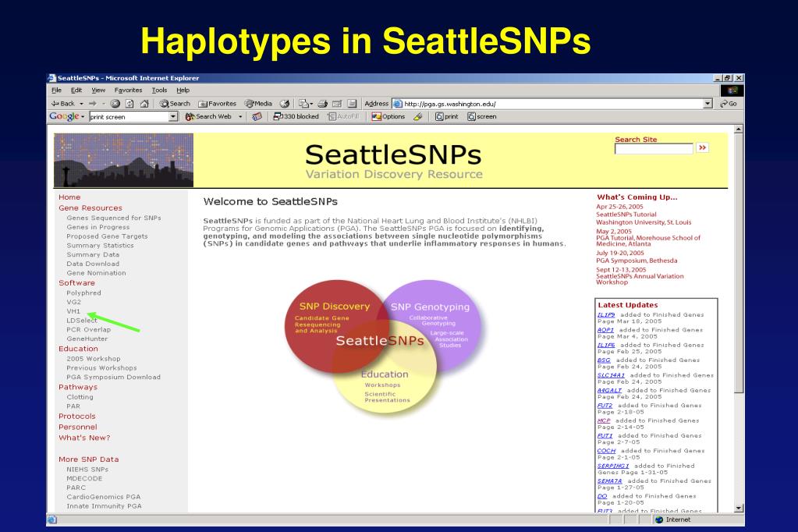This screenshot has width=798, height=532.
Task: Open the Mail button dropdown arrow
Action: click(x=311, y=104)
